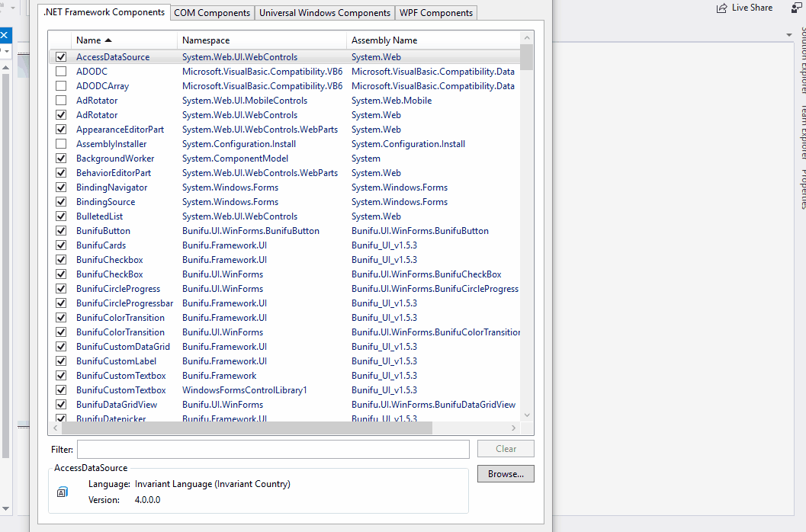
Task: Click the horizontal scroll right arrow
Action: pos(514,428)
